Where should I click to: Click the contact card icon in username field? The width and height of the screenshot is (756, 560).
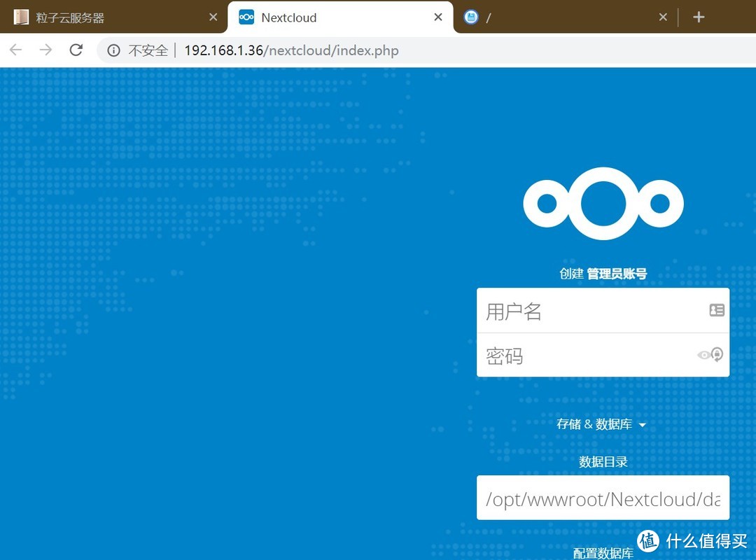(717, 310)
